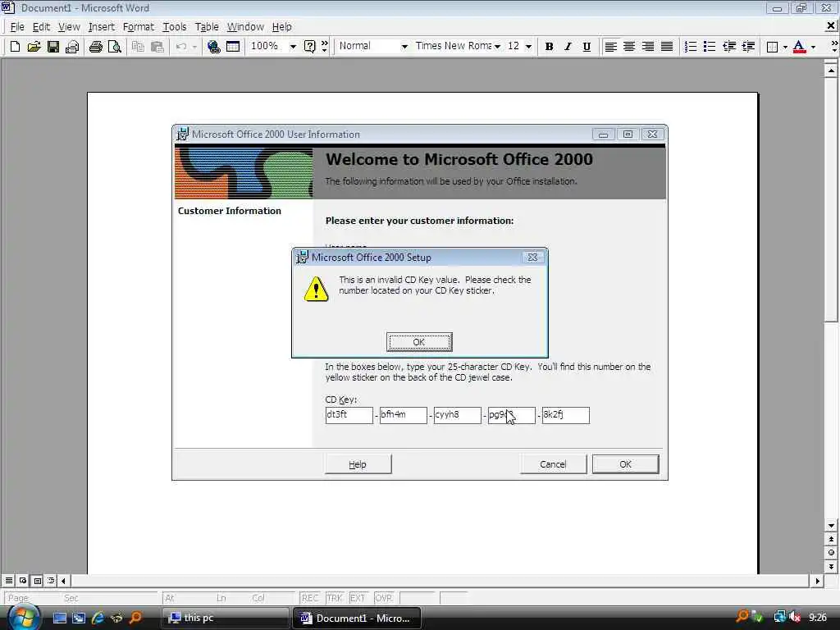The height and width of the screenshot is (630, 840).
Task: Click the OVR indicator in the status bar
Action: tap(384, 598)
